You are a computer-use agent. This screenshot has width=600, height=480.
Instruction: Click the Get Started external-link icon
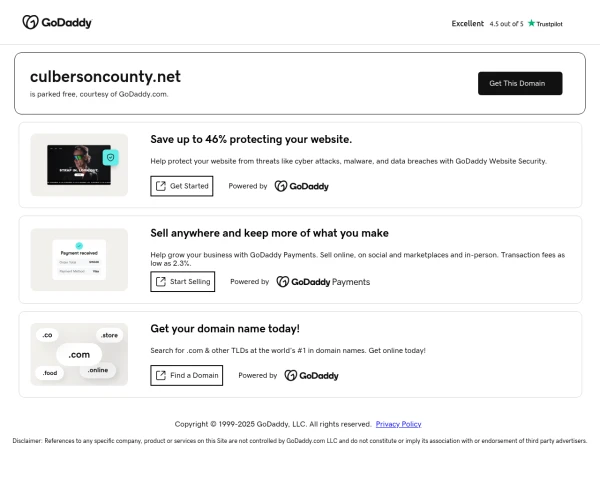pyautogui.click(x=161, y=186)
